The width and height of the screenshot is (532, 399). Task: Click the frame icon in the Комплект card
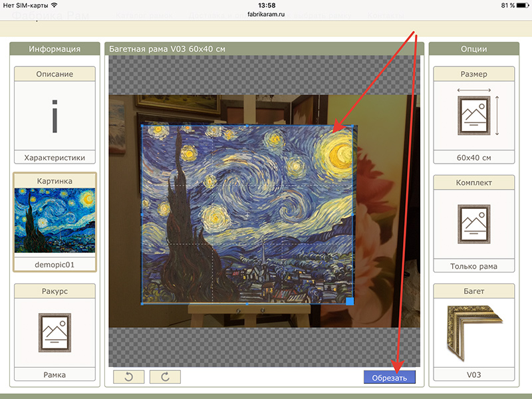pos(474,224)
